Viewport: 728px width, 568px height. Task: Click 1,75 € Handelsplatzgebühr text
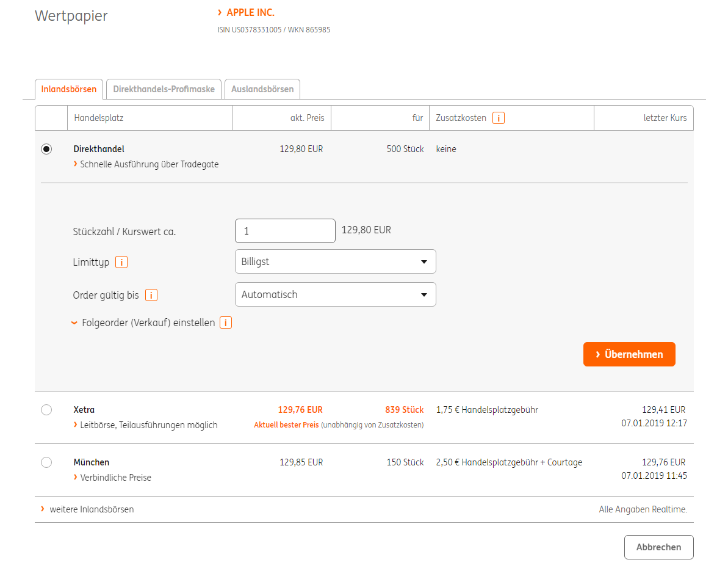tap(487, 410)
